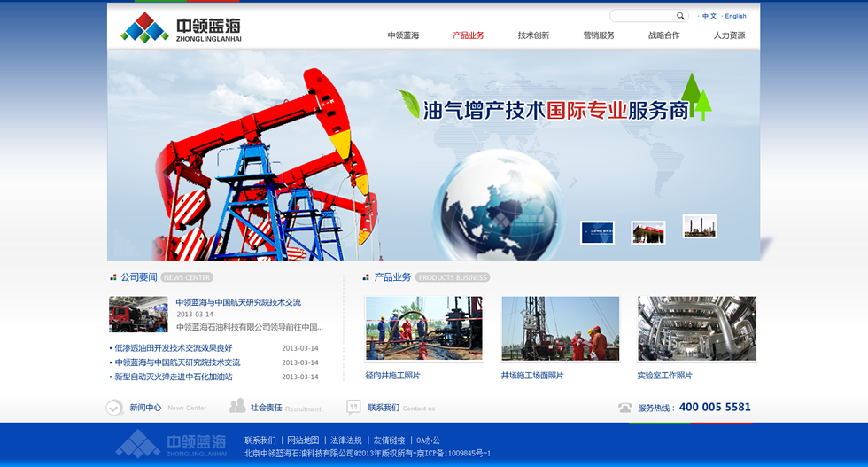
Task: Open the 人力资源 navigation menu
Action: [729, 35]
